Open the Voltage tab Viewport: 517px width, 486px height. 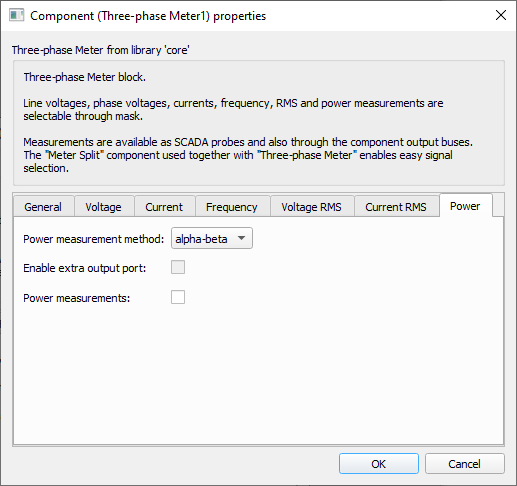(104, 207)
